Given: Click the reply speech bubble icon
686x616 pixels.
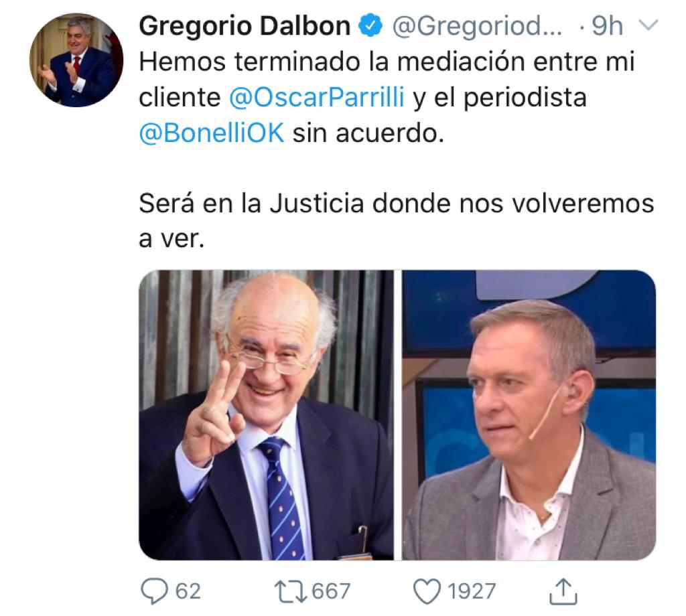Looking at the screenshot, I should (x=154, y=591).
